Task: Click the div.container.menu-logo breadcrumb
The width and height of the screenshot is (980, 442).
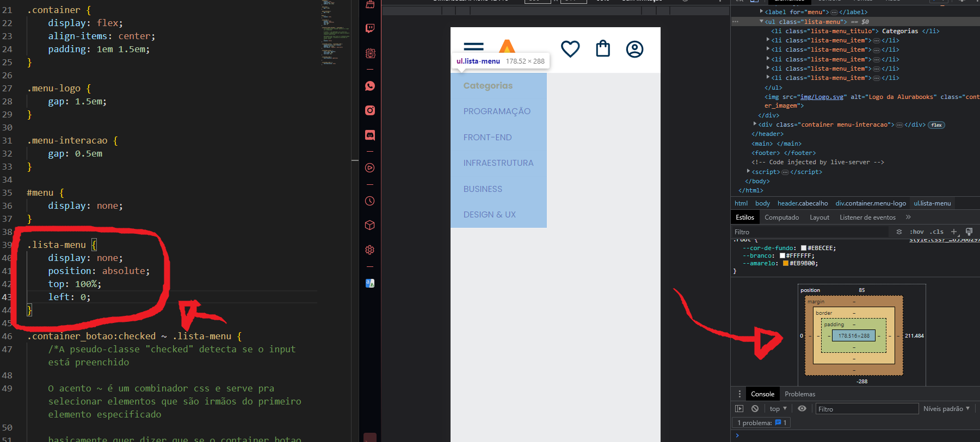Action: pos(871,203)
